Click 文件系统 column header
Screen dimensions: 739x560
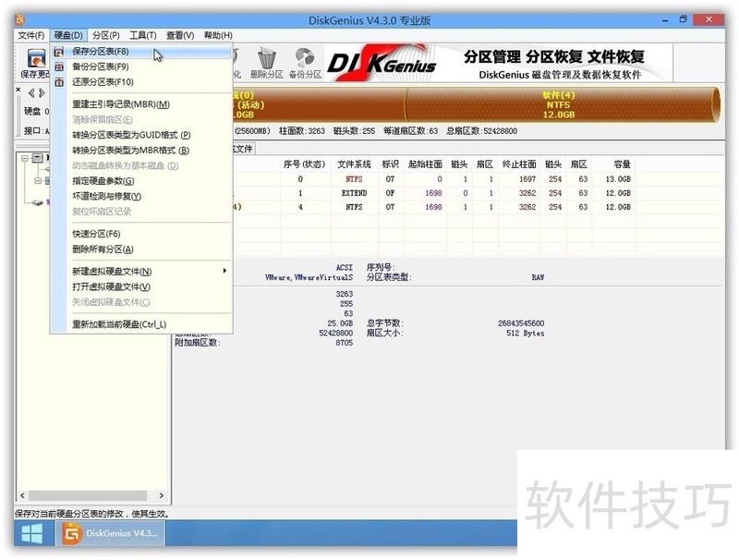point(354,164)
